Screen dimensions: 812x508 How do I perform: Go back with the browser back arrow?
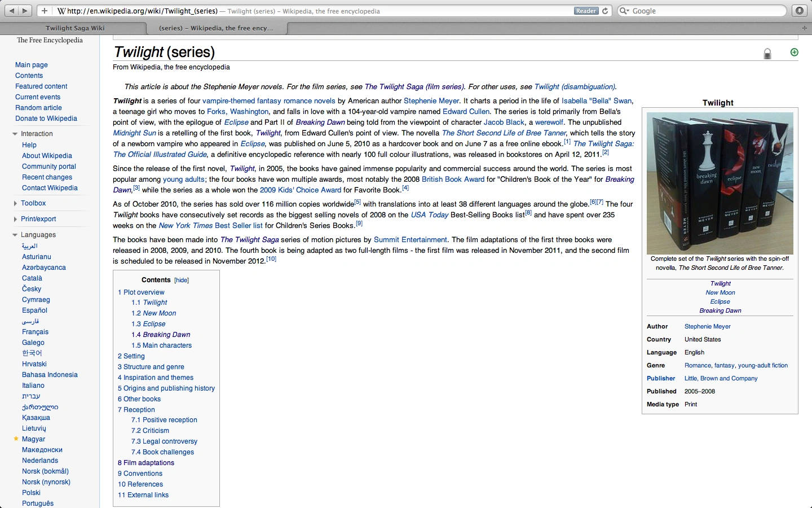[11, 11]
